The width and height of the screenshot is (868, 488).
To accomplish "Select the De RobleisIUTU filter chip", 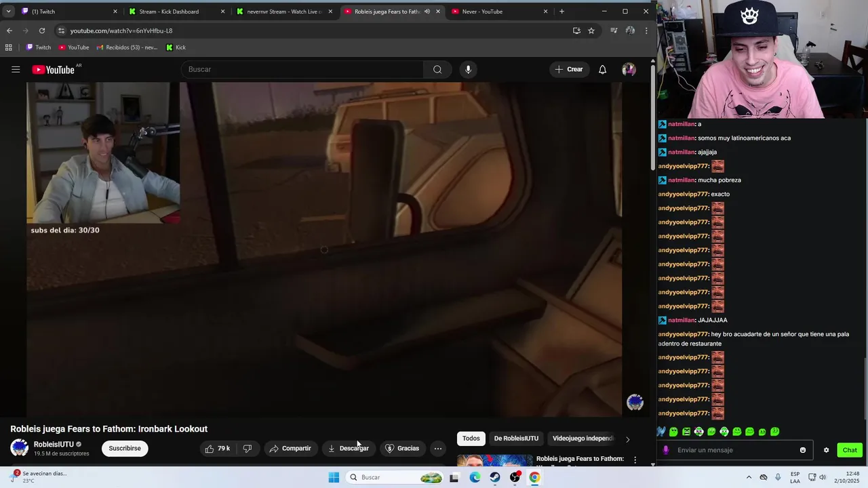I will 516,439.
